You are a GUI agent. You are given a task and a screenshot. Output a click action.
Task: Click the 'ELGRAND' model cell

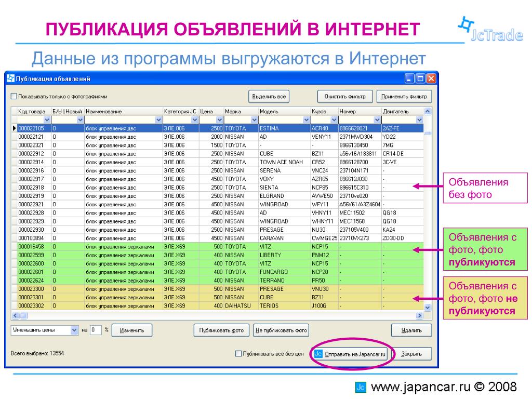[284, 196]
